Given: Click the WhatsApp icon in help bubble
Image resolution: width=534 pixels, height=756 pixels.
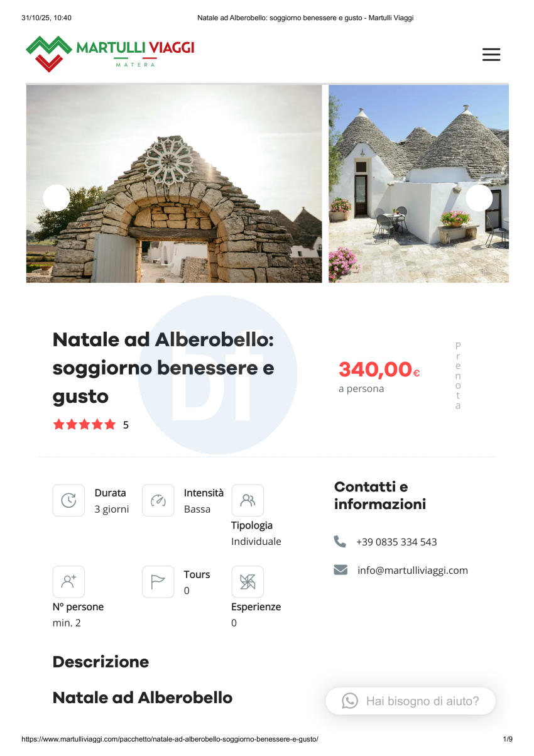Looking at the screenshot, I should [x=350, y=701].
